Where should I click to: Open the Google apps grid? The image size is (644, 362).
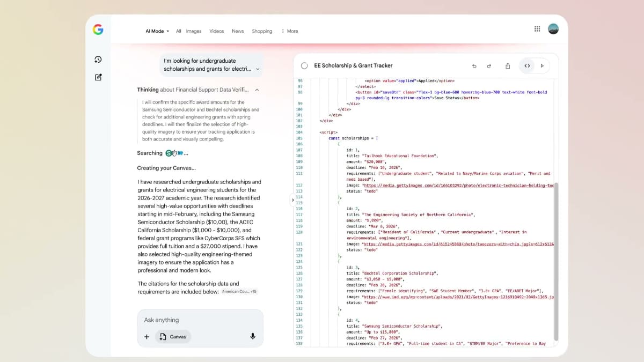coord(537,29)
